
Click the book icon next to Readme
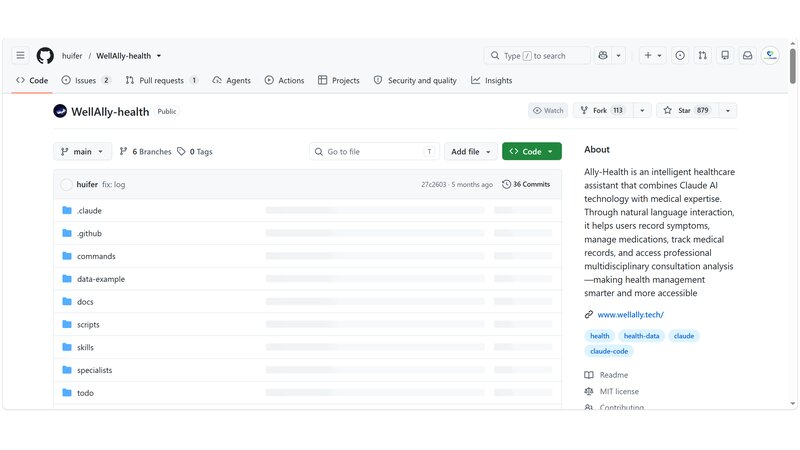(x=589, y=375)
